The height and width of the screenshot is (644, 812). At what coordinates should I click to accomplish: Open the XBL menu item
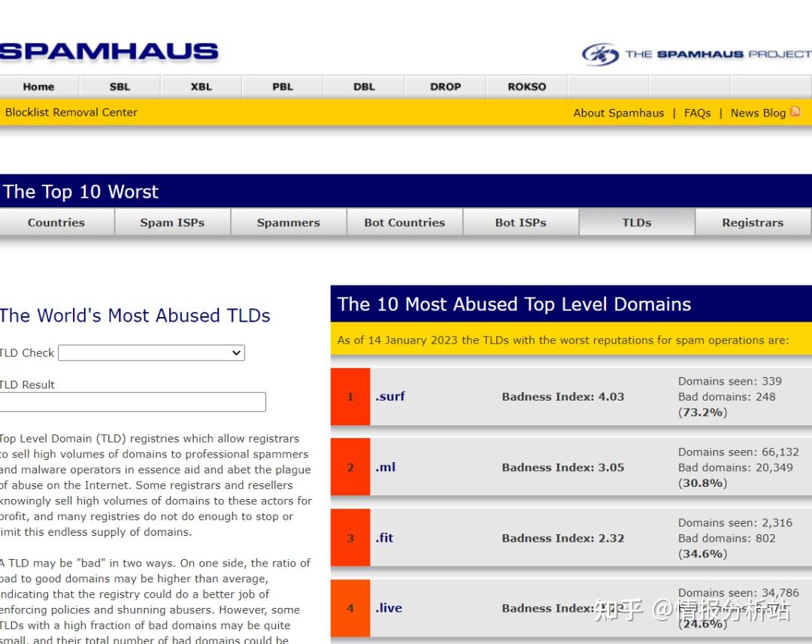pos(201,86)
